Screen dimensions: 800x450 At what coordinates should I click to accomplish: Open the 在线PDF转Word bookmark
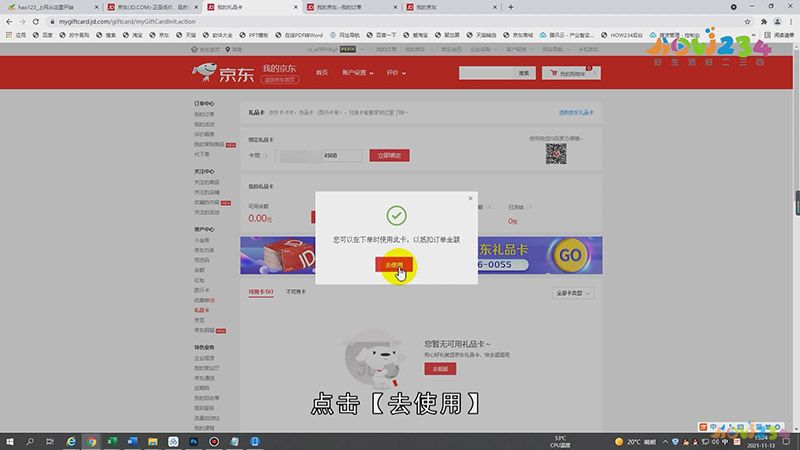point(298,35)
